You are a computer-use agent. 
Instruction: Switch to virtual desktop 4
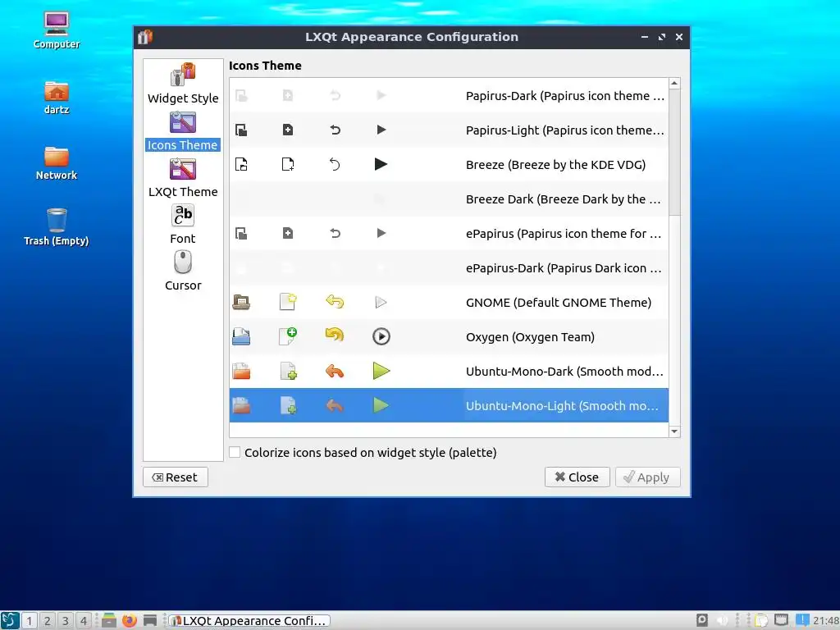[84, 620]
